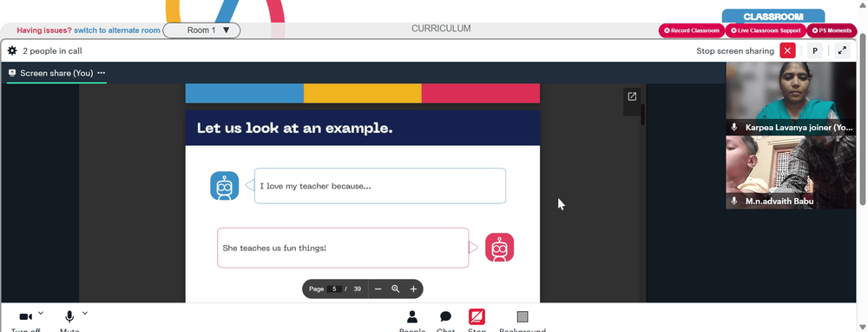Screen dimensions: 868x332
Task: Expand microphone options chevron
Action: pos(85,313)
